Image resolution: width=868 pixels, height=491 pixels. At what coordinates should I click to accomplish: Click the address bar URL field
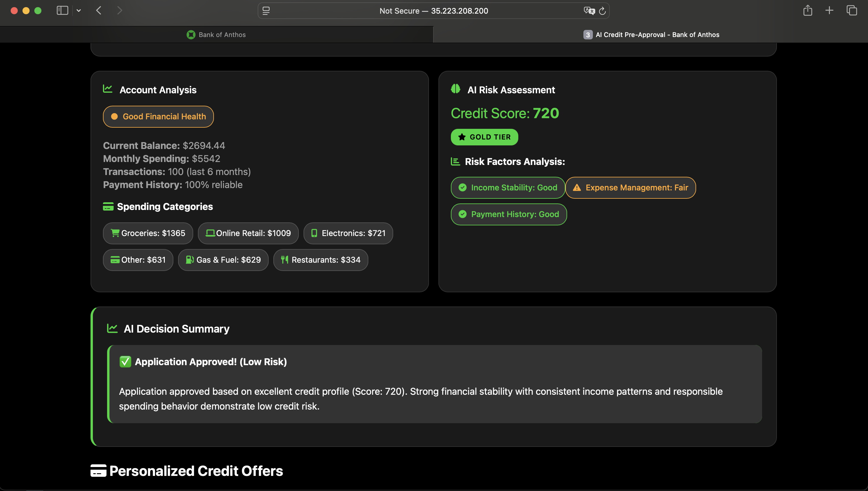[x=433, y=11]
